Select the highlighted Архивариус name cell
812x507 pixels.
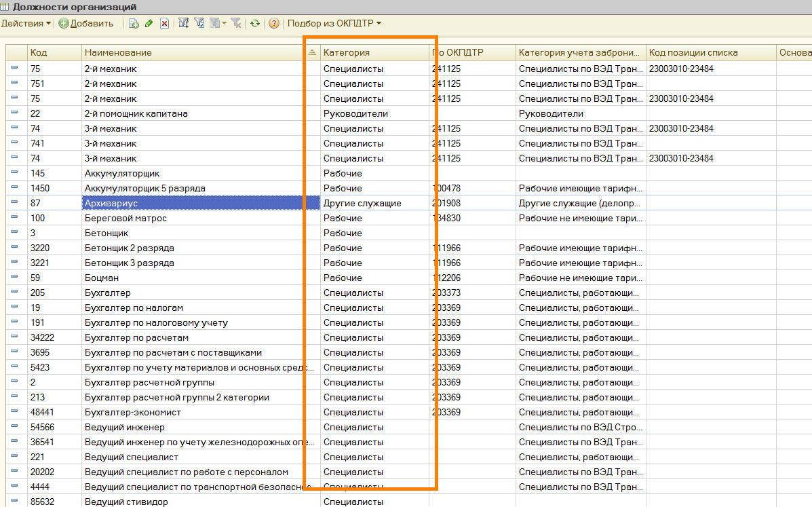click(x=201, y=203)
